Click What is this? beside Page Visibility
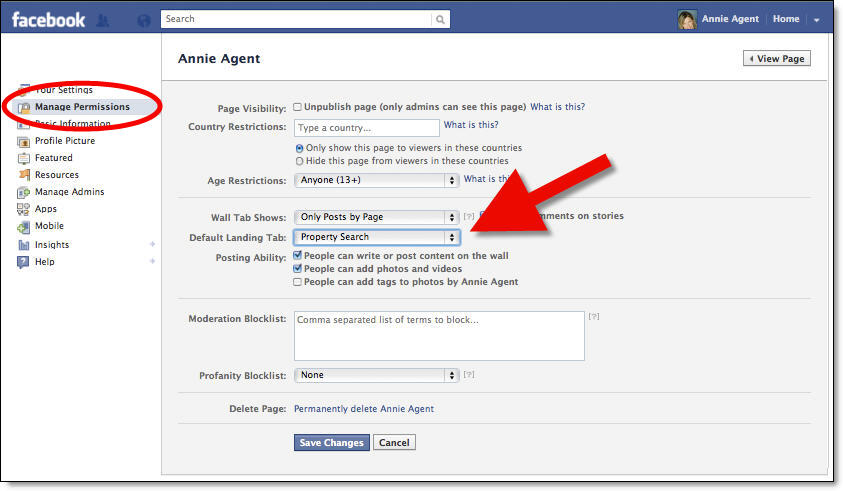The height and width of the screenshot is (491, 843). (558, 107)
